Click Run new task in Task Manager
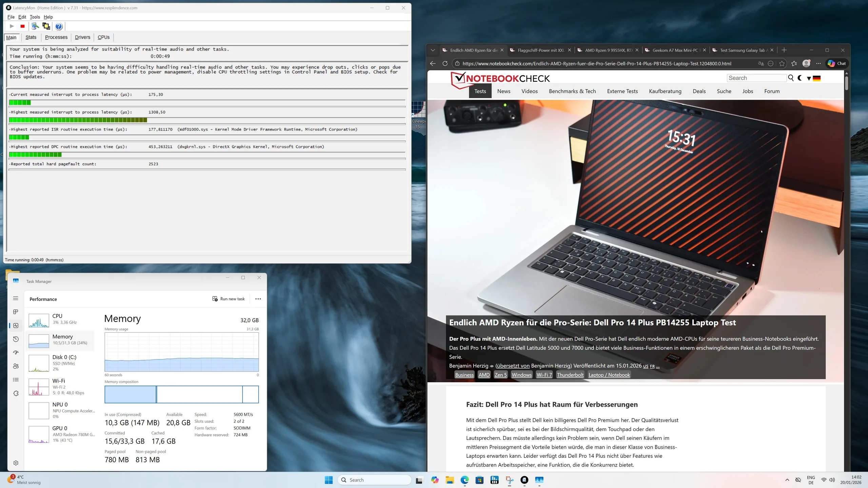Viewport: 868px width, 488px height. tap(229, 299)
